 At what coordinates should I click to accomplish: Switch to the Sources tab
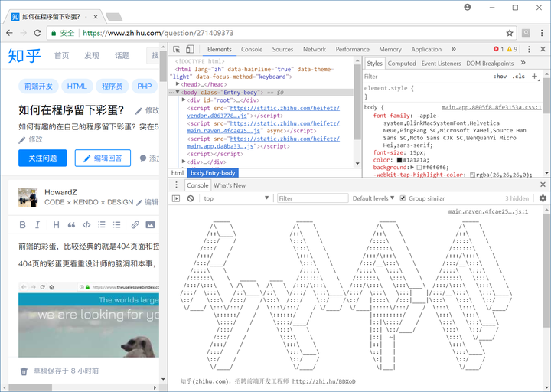coord(282,49)
